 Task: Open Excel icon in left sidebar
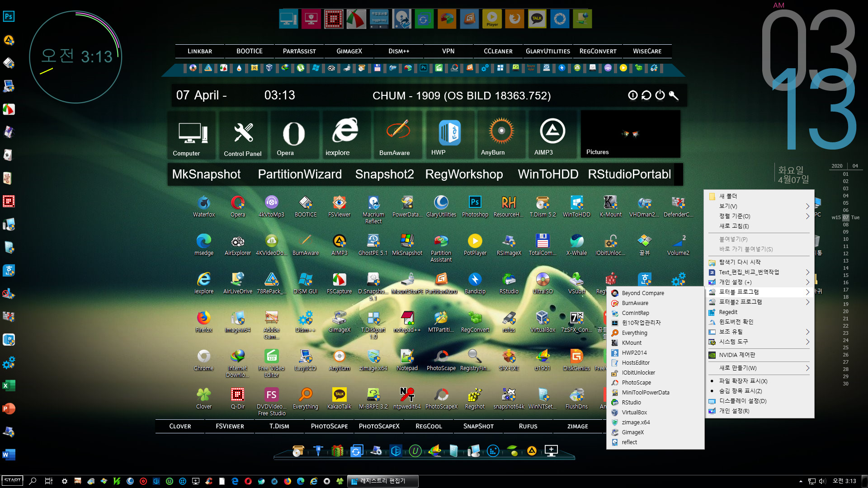[9, 385]
